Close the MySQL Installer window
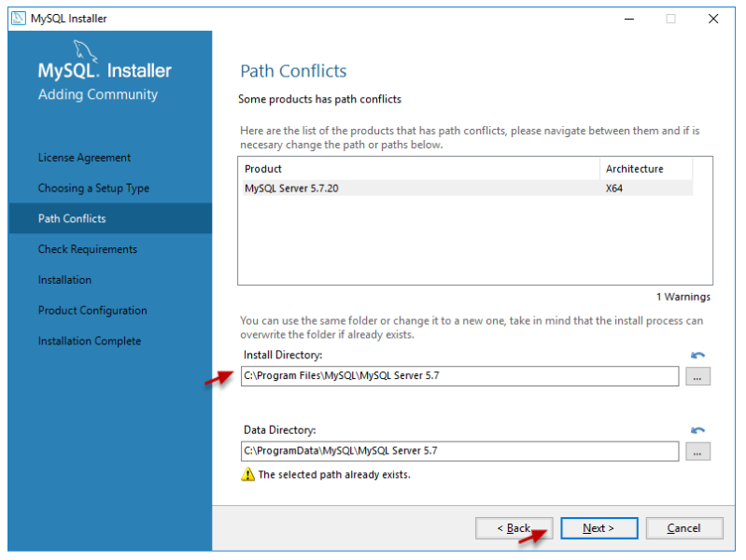Viewport: 746px width, 560px height. (x=713, y=19)
